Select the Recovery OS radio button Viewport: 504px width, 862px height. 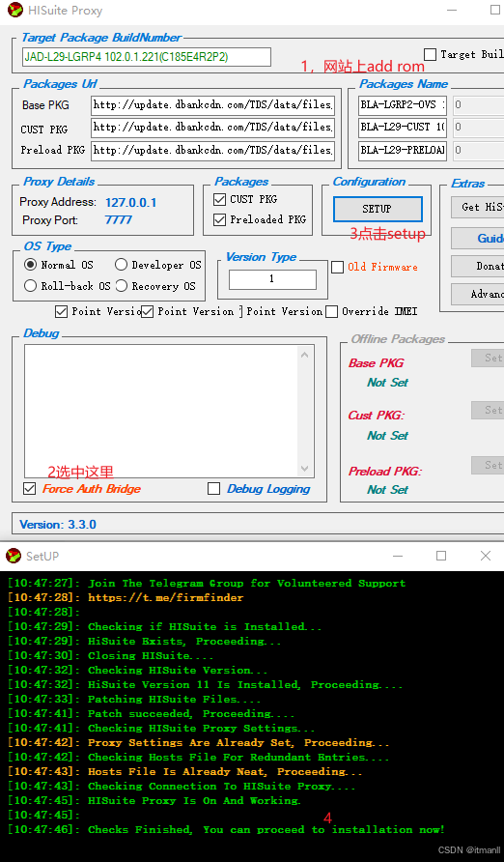click(x=121, y=286)
